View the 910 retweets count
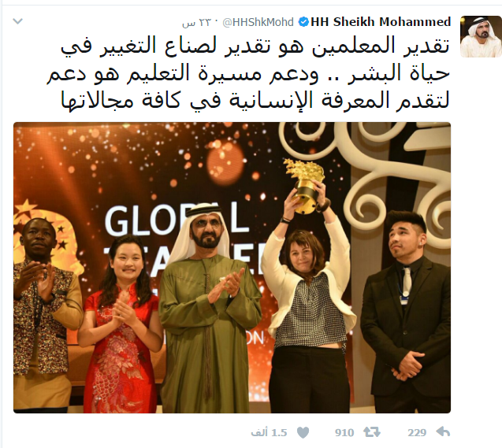Image resolution: width=502 pixels, height=448 pixels. pos(344,433)
